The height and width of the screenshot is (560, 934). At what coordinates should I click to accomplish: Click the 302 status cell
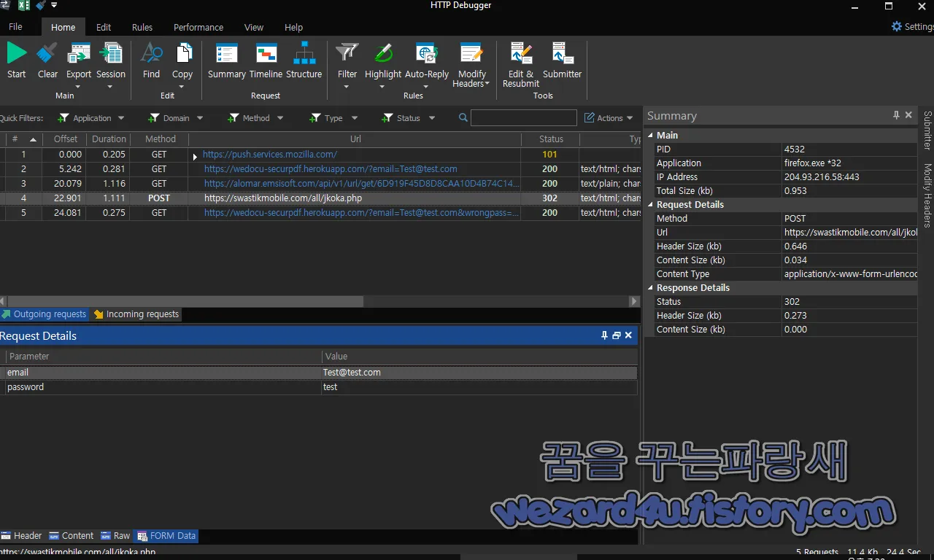(x=550, y=198)
